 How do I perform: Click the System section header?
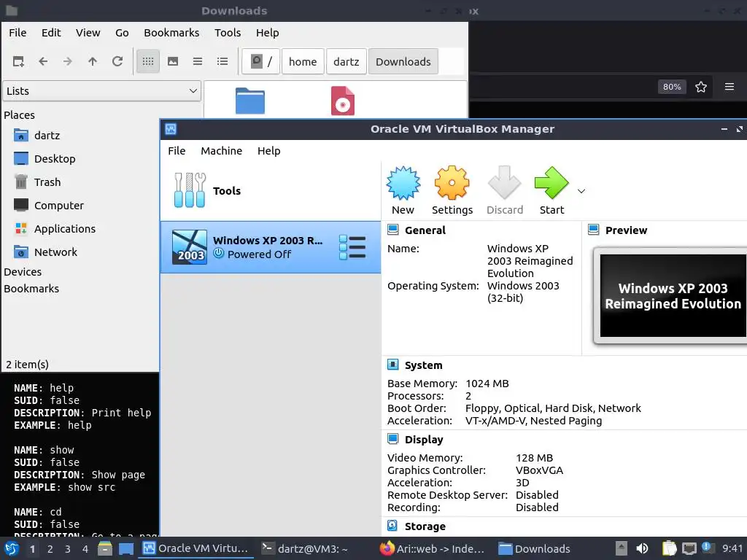[424, 365]
